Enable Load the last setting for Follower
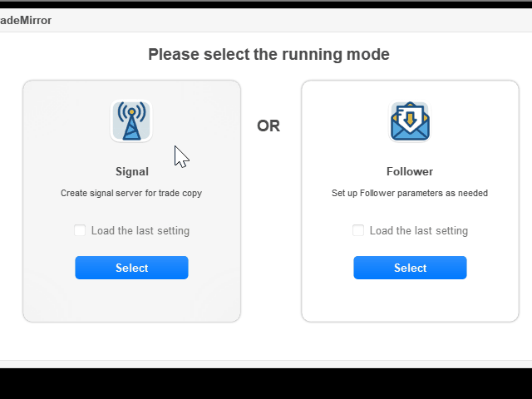 pos(358,230)
